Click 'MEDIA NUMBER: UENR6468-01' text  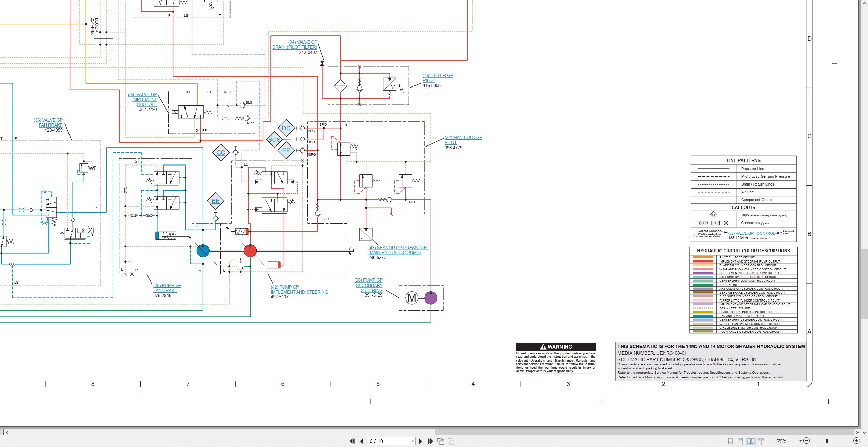[x=652, y=353]
